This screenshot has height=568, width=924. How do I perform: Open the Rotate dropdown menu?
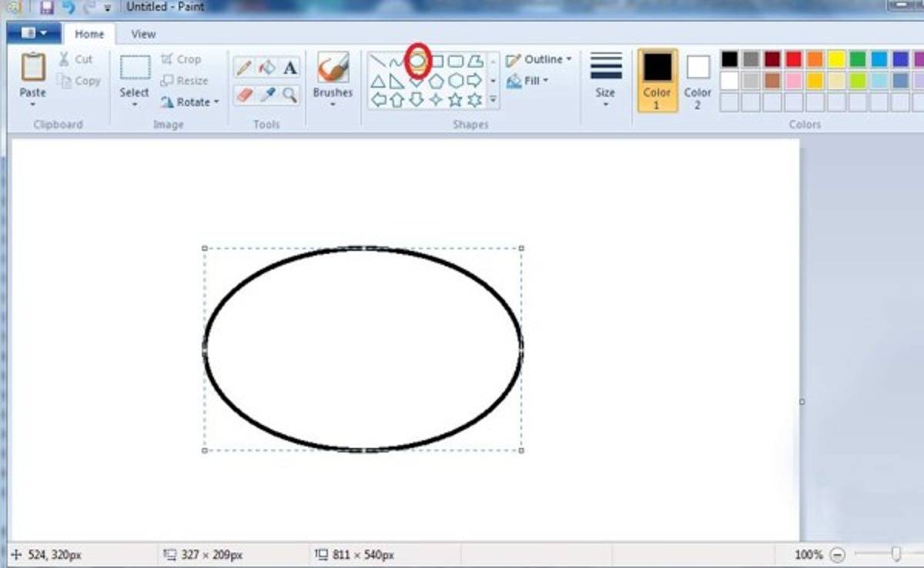point(189,102)
